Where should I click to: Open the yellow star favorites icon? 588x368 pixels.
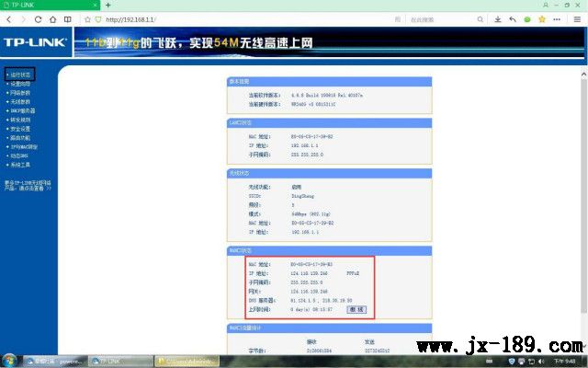click(542, 19)
